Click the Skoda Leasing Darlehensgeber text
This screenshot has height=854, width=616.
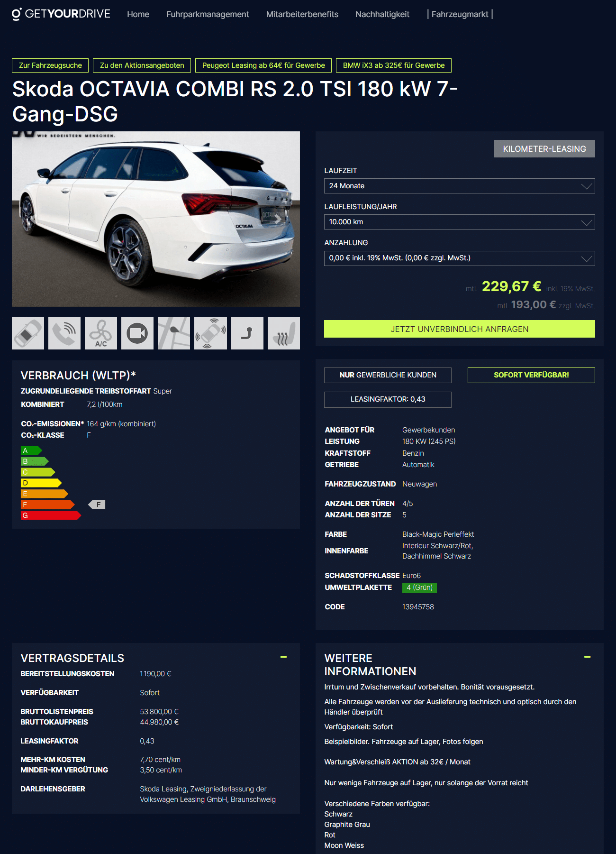pos(208,794)
